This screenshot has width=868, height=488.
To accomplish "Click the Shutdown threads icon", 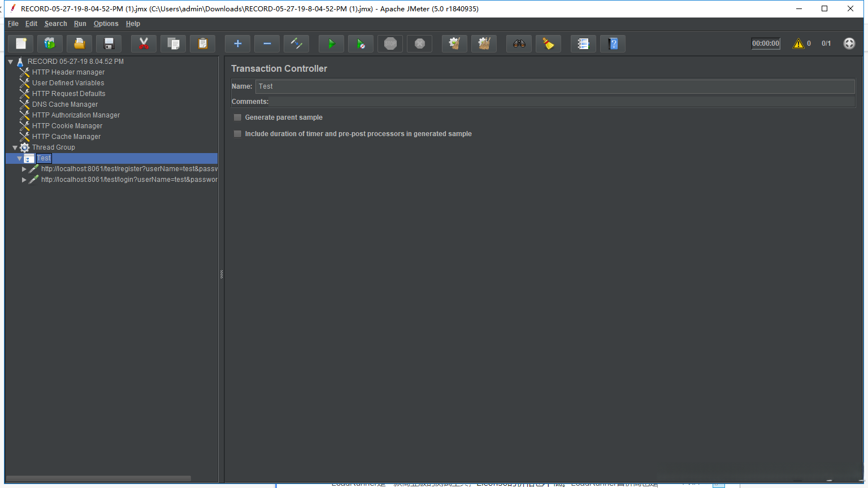I will (x=420, y=43).
